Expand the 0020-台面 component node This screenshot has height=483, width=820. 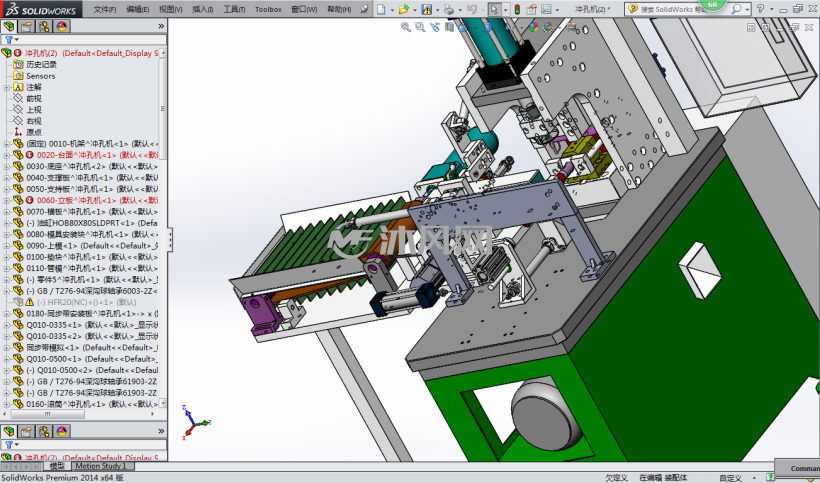click(x=6, y=155)
